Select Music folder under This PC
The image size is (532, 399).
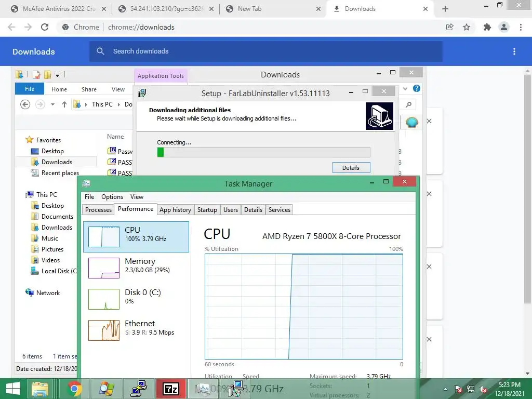tap(49, 238)
